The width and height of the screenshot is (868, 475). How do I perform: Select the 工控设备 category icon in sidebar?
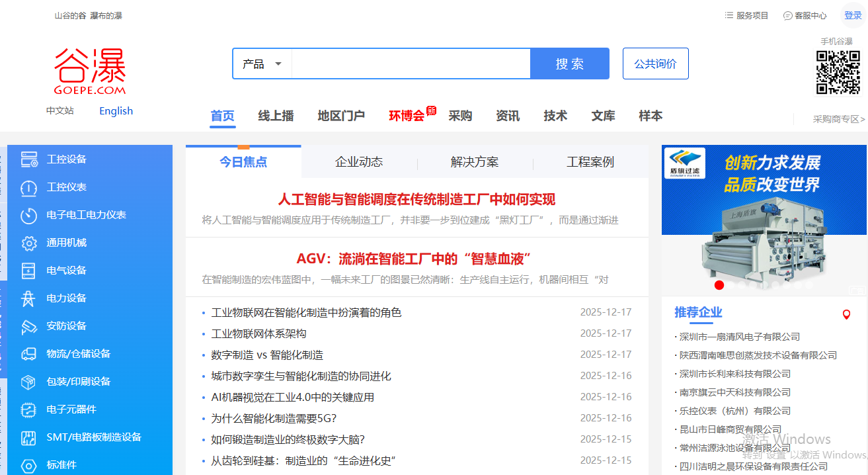point(29,159)
